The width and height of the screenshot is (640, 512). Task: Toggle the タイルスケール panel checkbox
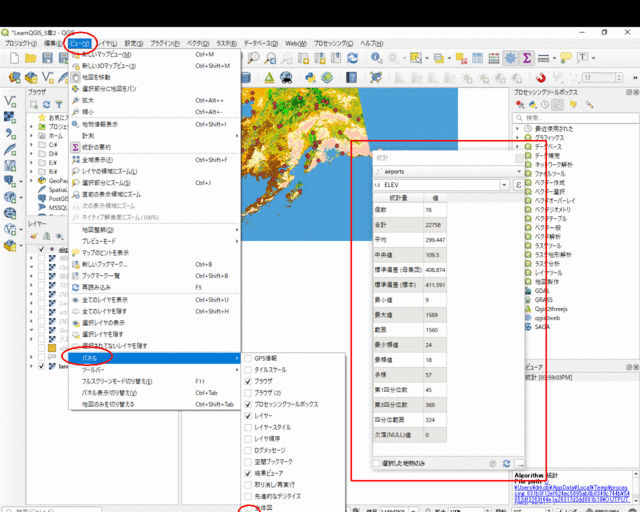click(x=248, y=370)
